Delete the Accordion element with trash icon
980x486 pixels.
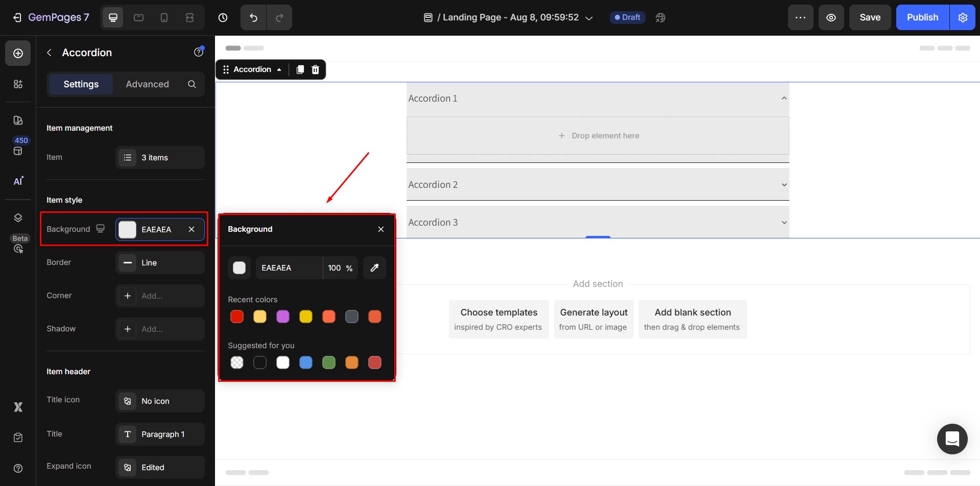point(316,69)
